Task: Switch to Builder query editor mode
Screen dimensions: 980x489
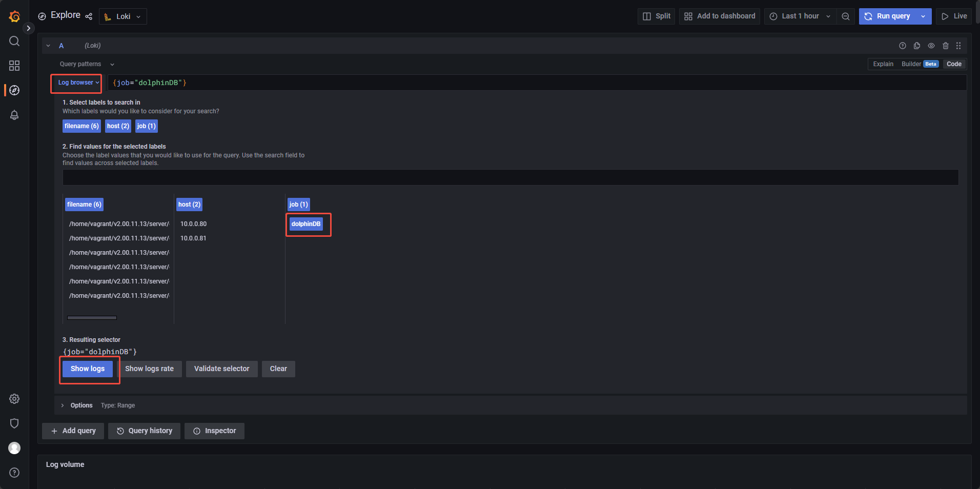Action: [911, 64]
